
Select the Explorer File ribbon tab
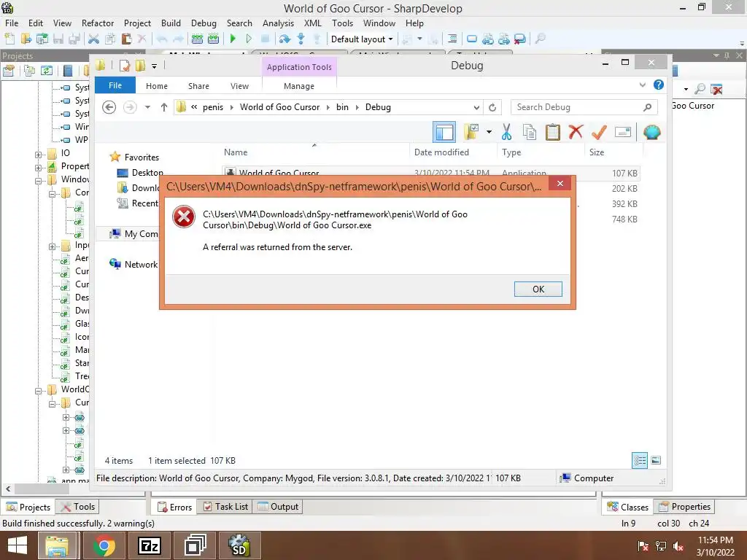[115, 85]
